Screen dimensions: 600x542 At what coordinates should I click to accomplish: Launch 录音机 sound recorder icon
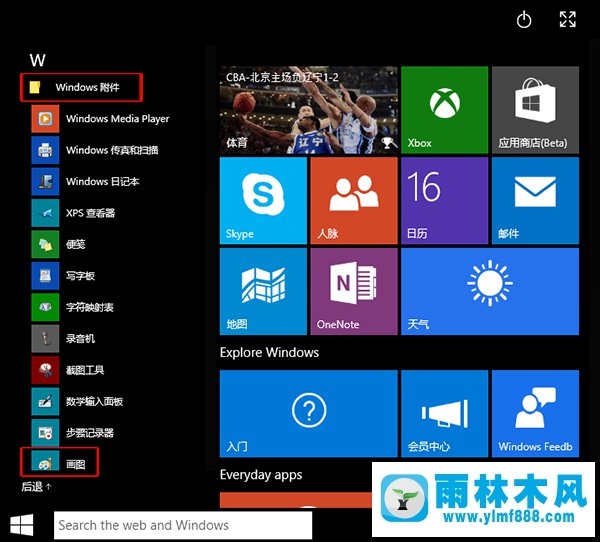pyautogui.click(x=45, y=338)
